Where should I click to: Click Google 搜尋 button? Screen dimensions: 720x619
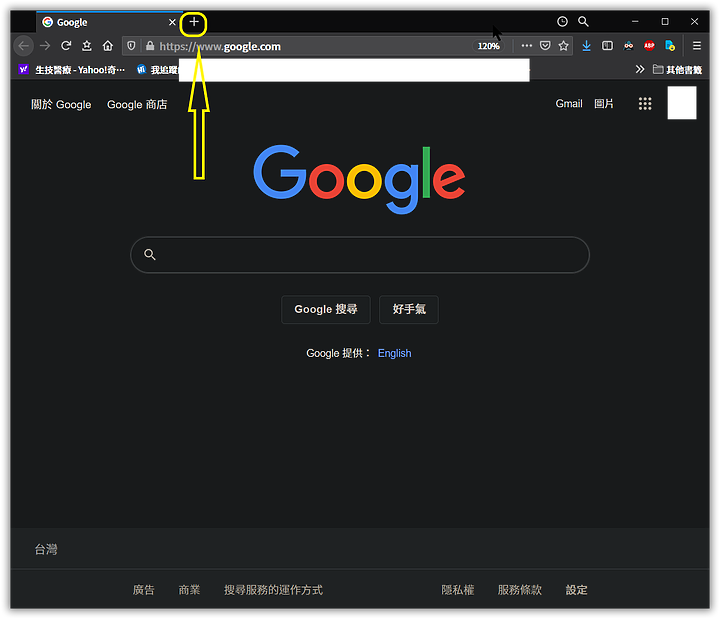326,310
